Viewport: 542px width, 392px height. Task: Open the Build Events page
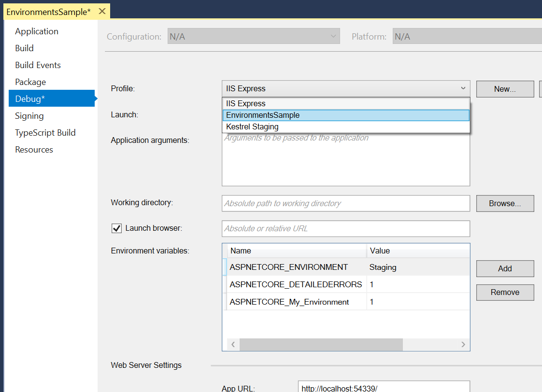38,65
